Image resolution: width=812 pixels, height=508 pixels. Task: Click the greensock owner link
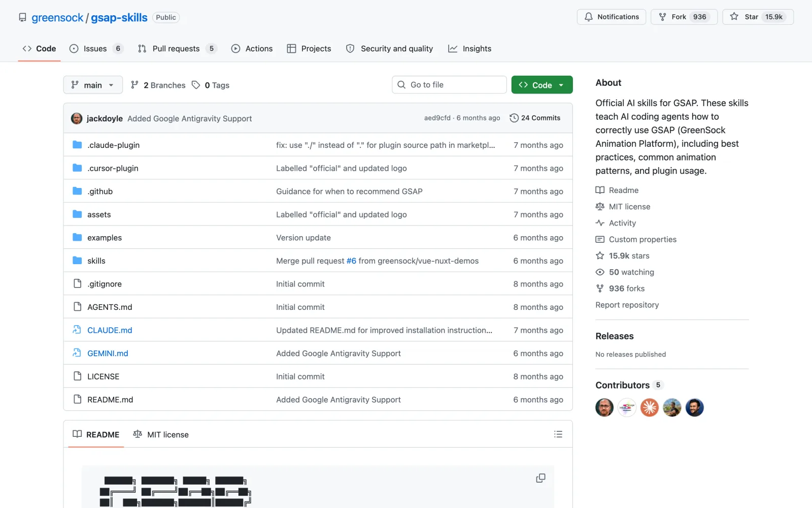(57, 18)
